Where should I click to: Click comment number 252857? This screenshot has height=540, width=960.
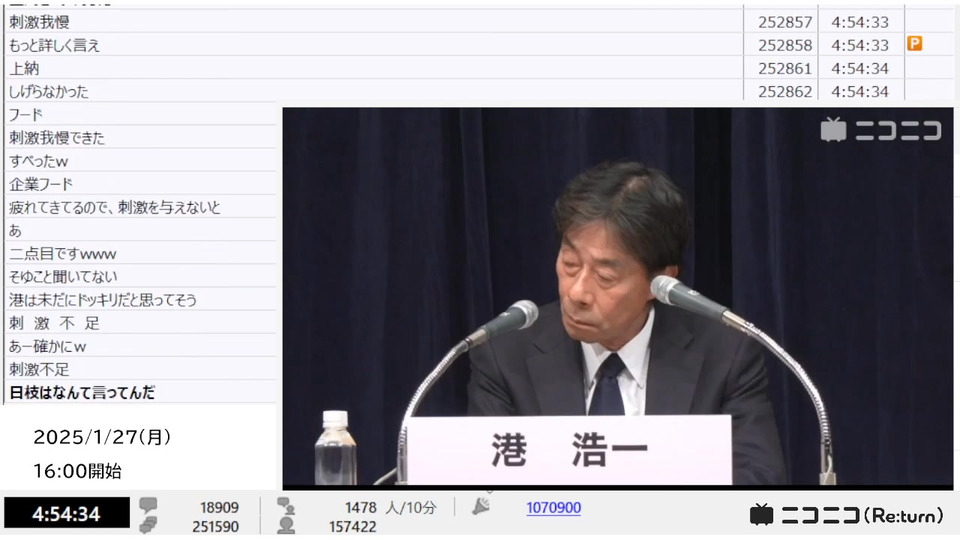tap(785, 22)
